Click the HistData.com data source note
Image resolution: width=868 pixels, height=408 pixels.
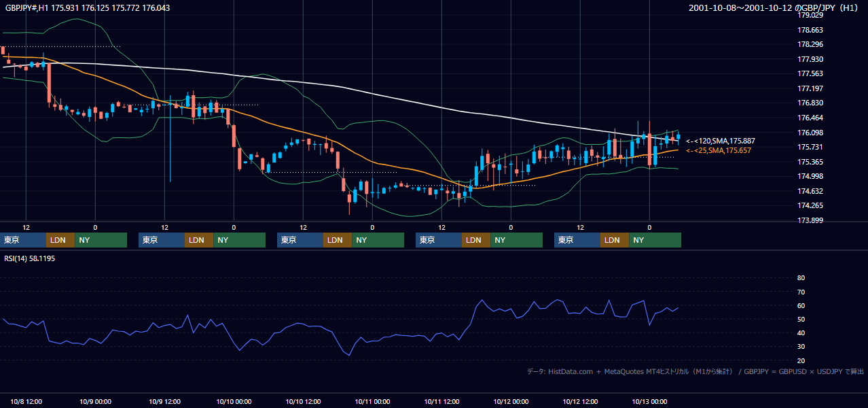(695, 371)
